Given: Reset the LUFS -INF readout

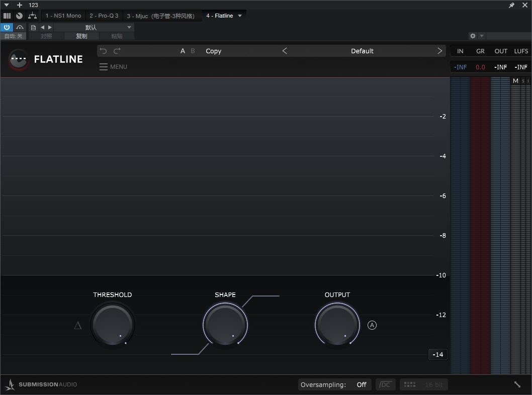Looking at the screenshot, I should pos(521,67).
